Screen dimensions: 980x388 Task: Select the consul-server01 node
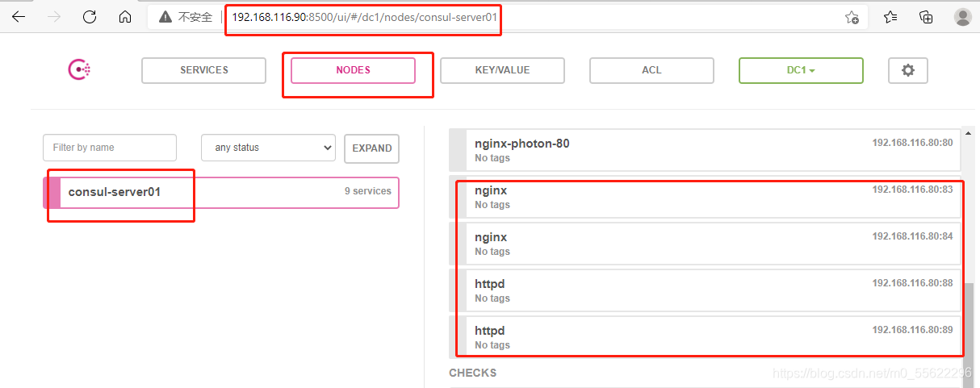221,192
